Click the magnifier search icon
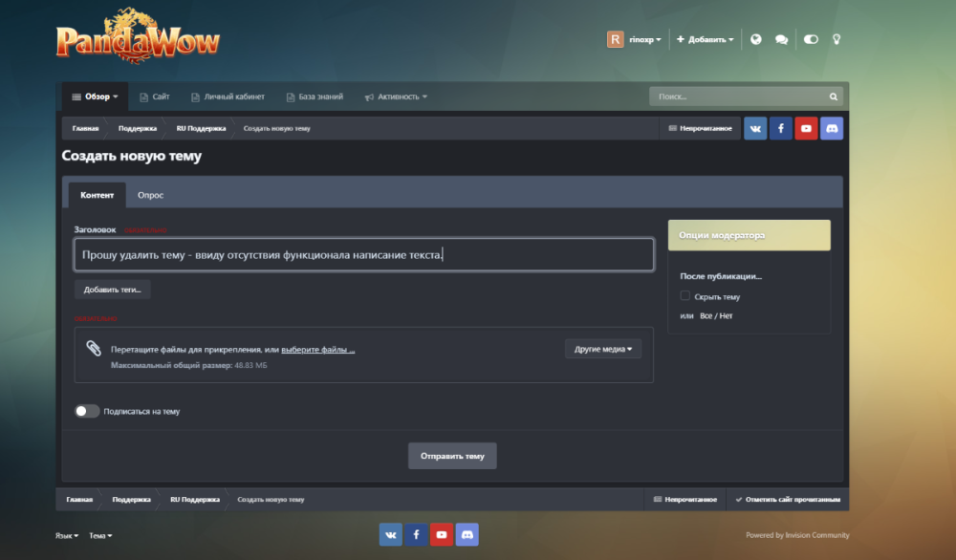 833,97
